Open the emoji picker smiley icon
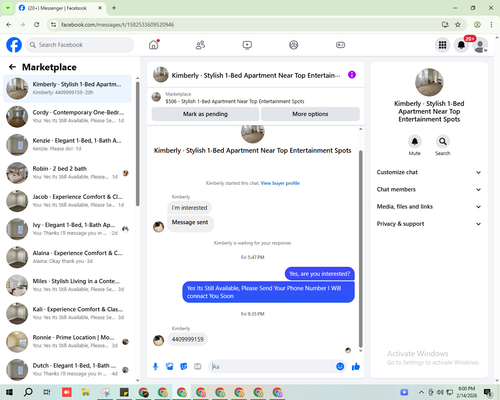This screenshot has height=400, width=500. [x=340, y=367]
